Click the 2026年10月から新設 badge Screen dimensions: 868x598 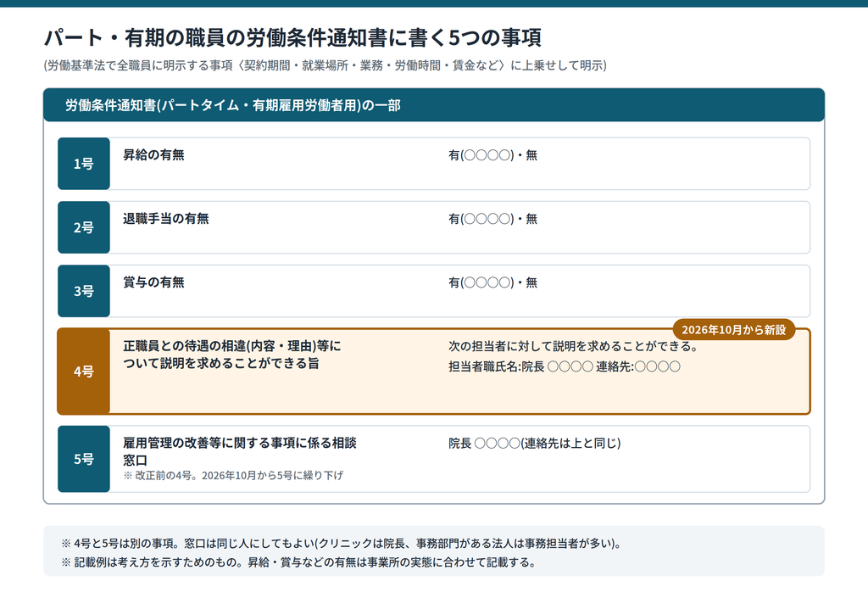tap(733, 329)
